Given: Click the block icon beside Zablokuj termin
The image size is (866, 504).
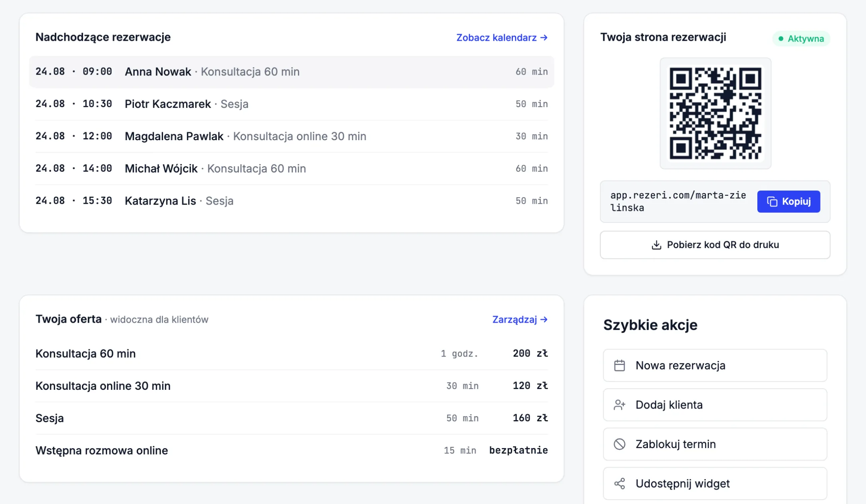Looking at the screenshot, I should click(x=620, y=444).
